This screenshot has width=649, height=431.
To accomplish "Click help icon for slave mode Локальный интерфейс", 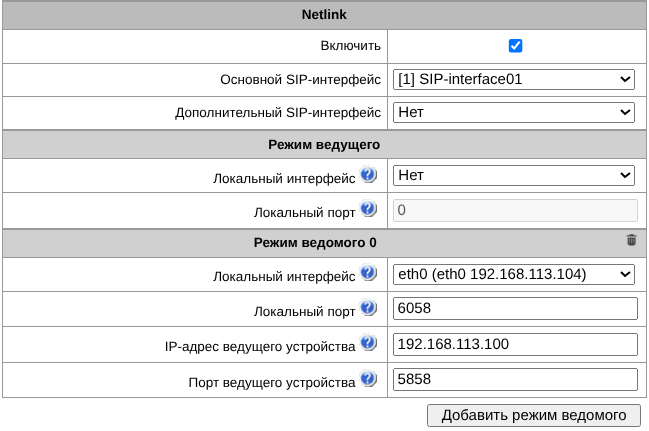I will point(368,274).
